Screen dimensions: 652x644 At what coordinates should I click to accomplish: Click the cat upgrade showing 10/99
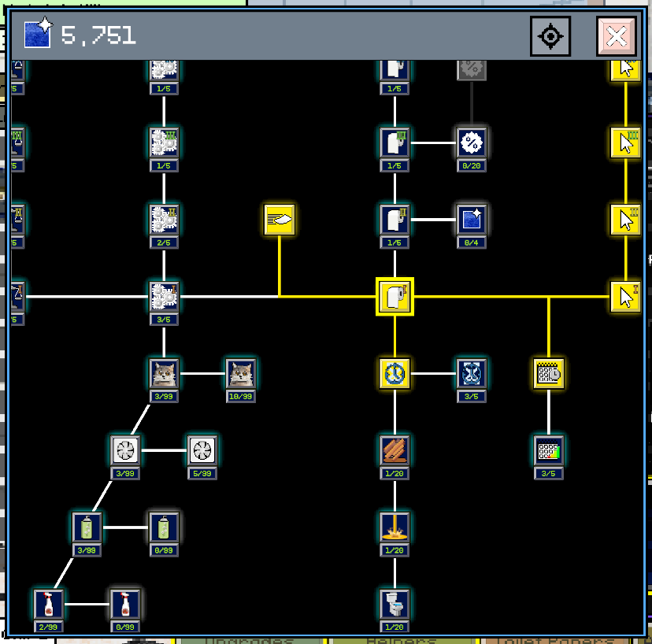point(241,373)
